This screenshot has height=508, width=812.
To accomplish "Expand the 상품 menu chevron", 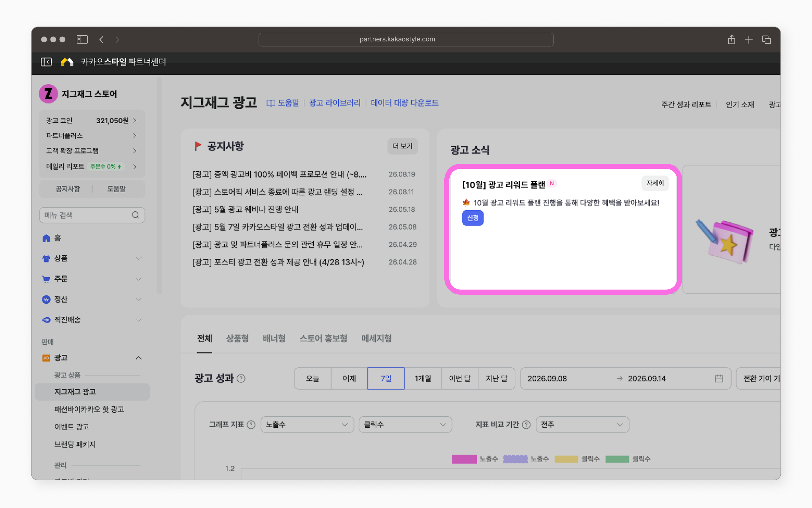I will (139, 258).
